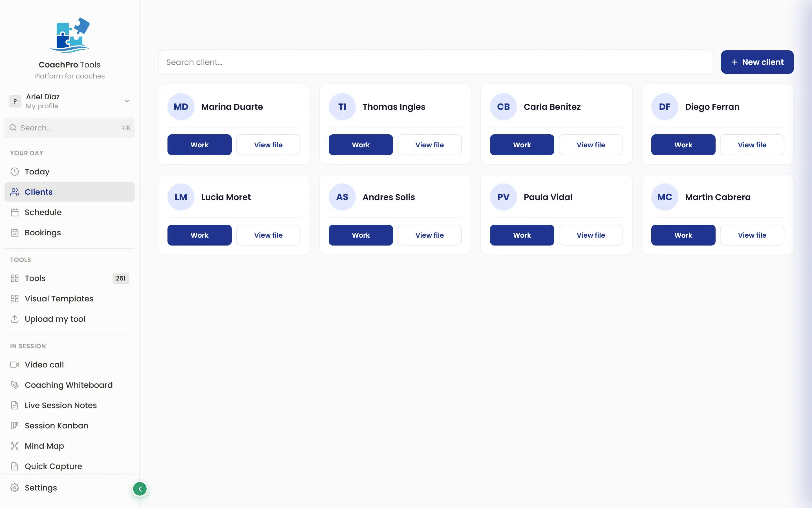View file of Thomas Ingles
Image resolution: width=812 pixels, height=508 pixels.
[x=429, y=145]
